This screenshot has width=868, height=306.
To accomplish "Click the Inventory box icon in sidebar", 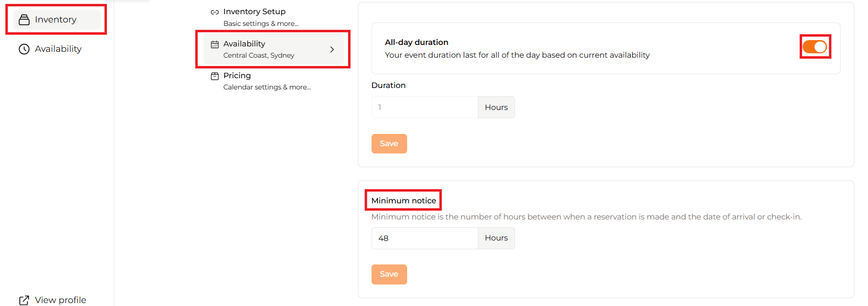I will [24, 20].
